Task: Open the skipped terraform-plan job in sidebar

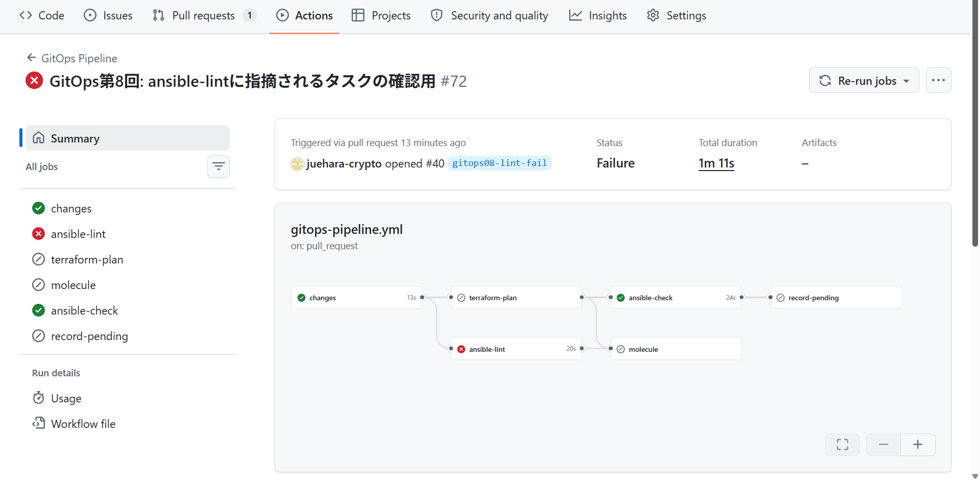Action: pos(128,259)
